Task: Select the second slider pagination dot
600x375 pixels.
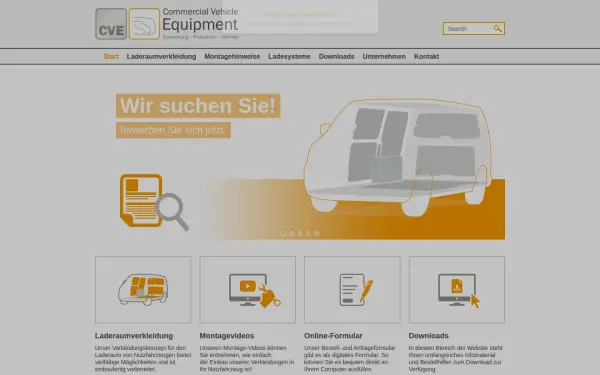Action: [x=292, y=233]
